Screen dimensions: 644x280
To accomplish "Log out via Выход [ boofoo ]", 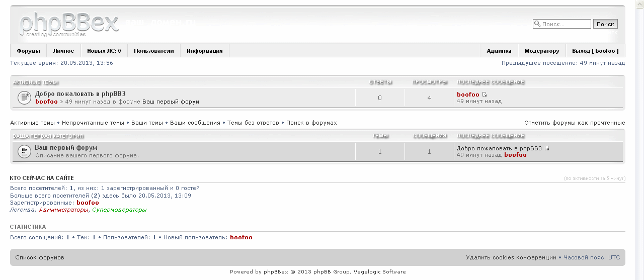I will click(596, 51).
